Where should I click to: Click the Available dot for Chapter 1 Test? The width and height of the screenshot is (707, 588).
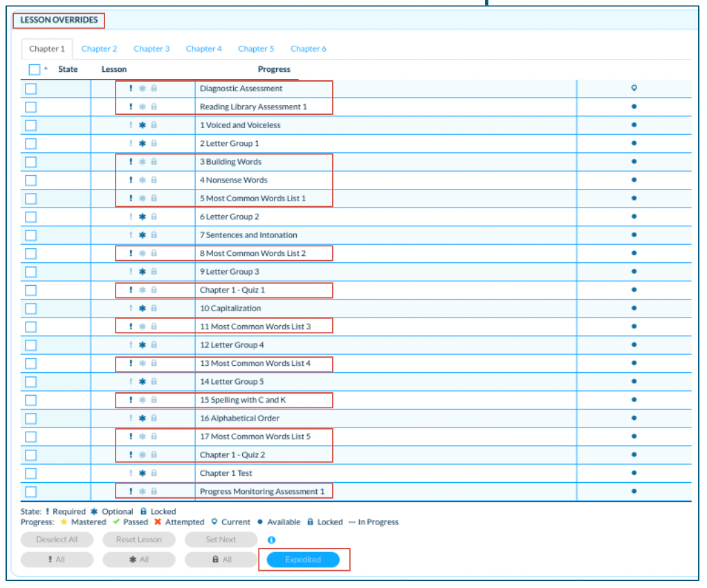click(634, 473)
